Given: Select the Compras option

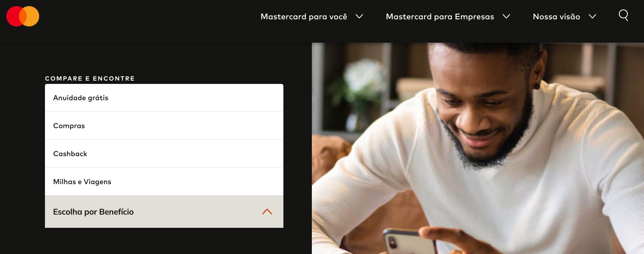Looking at the screenshot, I should pyautogui.click(x=164, y=126).
